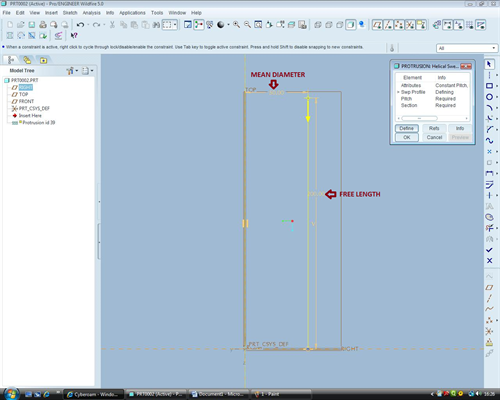This screenshot has height=400, width=500.
Task: Open the Sketch menu
Action: tap(70, 13)
